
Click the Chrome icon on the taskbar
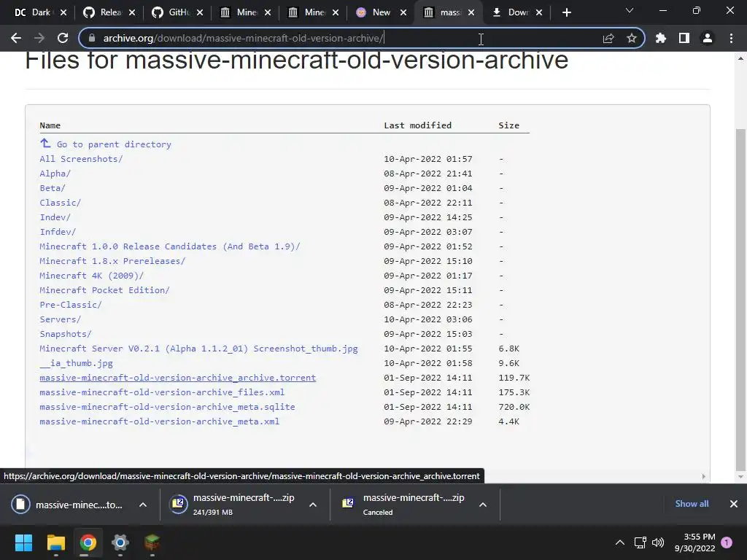[88, 542]
